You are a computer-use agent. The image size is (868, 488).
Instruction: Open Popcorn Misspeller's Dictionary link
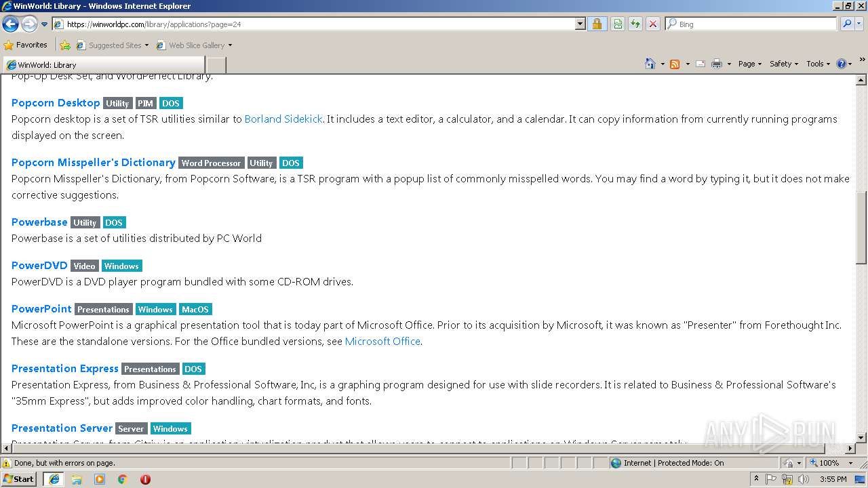(x=94, y=163)
